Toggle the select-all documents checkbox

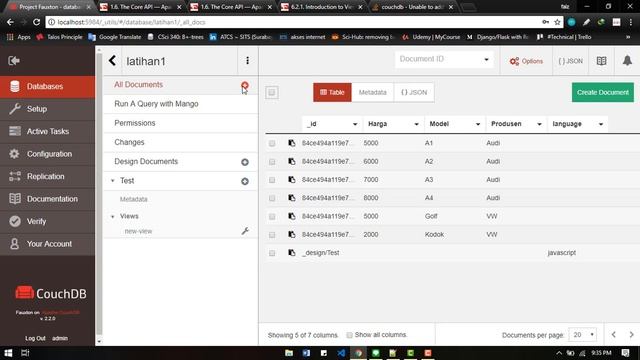coord(272,92)
